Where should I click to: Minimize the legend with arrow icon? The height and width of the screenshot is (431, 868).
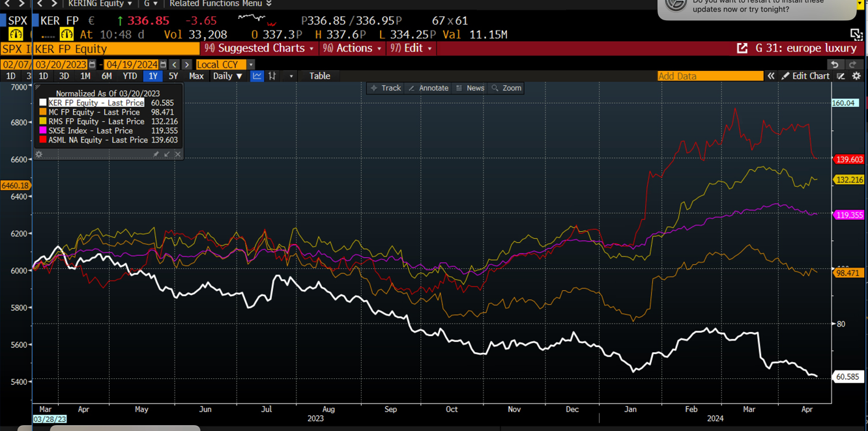pos(167,154)
